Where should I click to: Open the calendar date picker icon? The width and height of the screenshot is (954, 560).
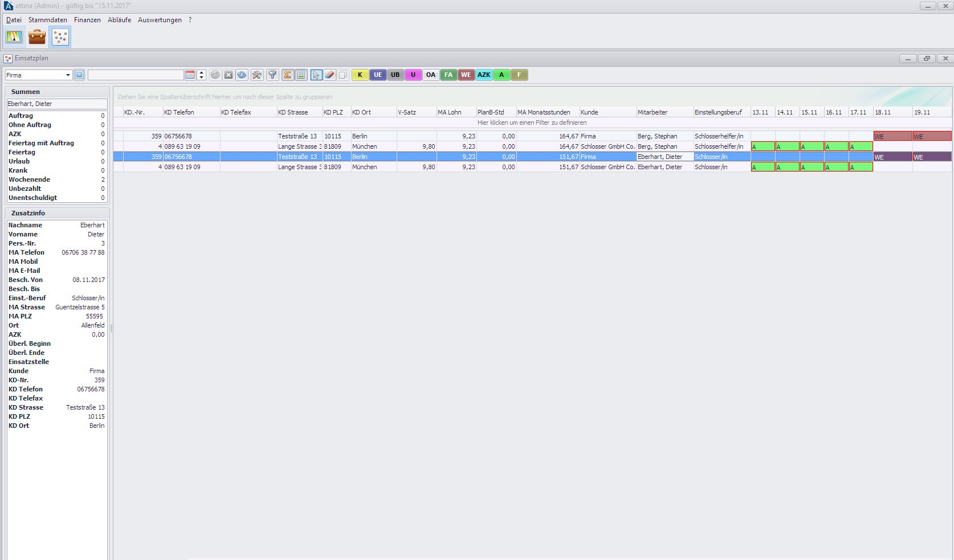click(190, 75)
